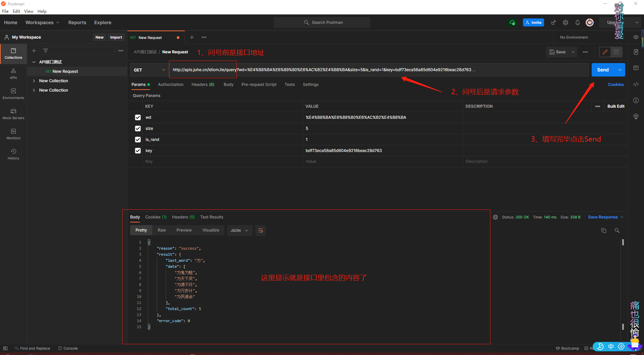Open the capture requests satellite icon
Viewport: 644px width, 355px height.
(x=553, y=22)
